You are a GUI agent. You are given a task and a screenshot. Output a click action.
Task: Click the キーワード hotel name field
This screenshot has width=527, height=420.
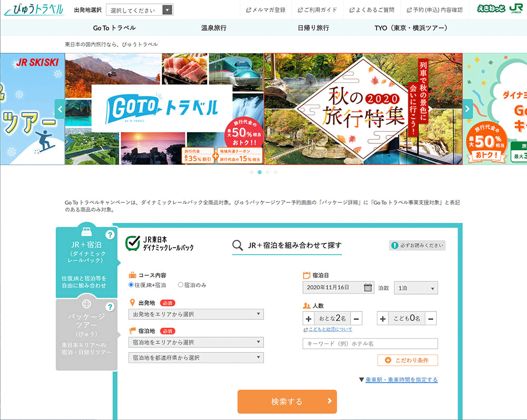(x=370, y=344)
